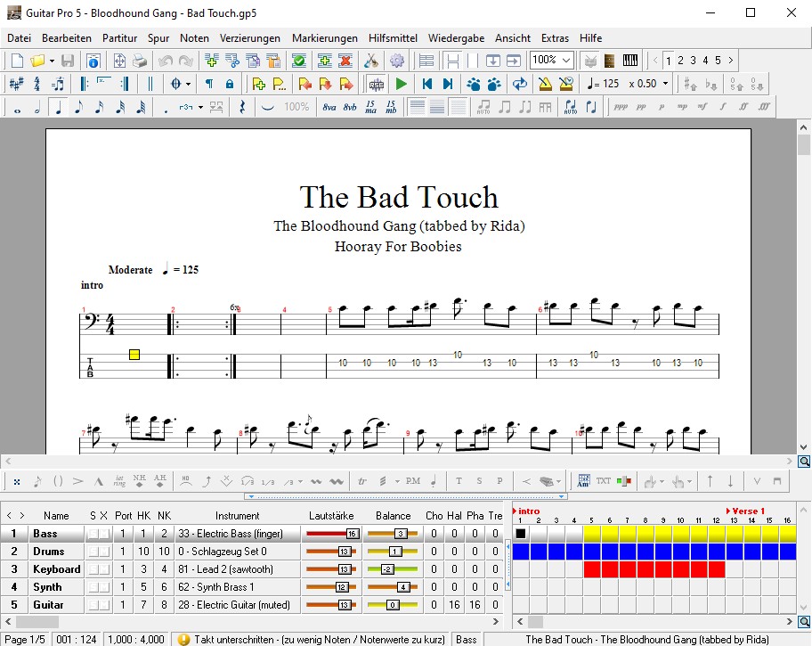Apply the 8va octave marking

tap(329, 107)
